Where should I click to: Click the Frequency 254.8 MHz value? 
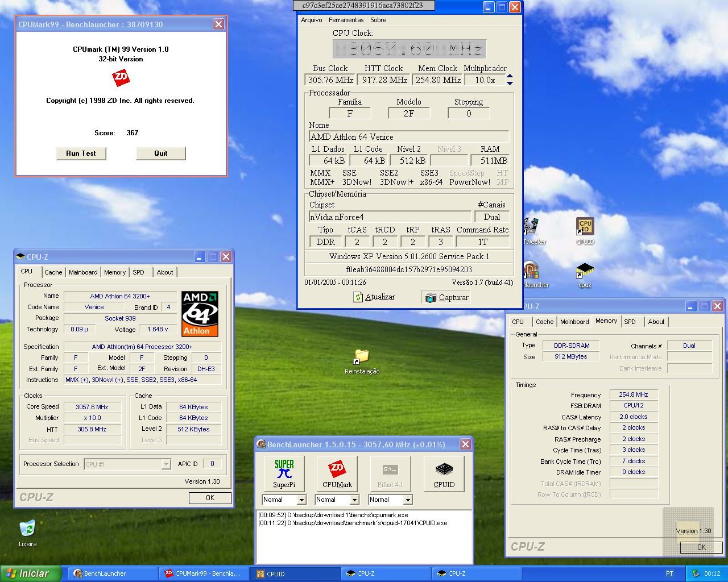pyautogui.click(x=633, y=394)
